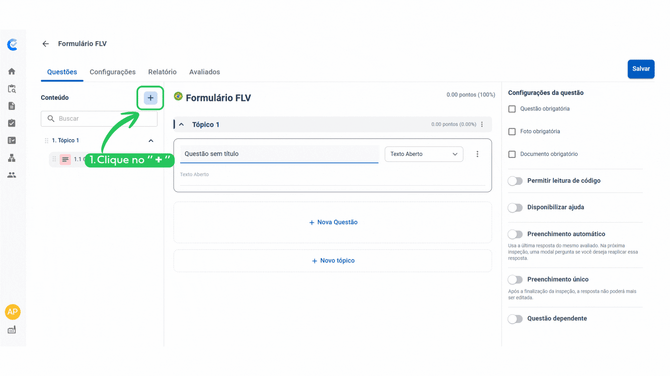670x376 pixels.
Task: Check Foto obrigatória
Action: pos(512,132)
